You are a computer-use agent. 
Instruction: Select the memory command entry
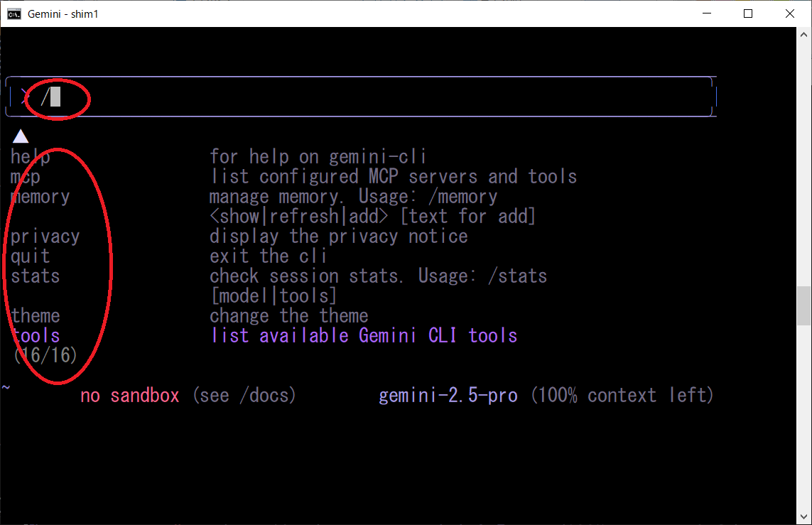click(x=40, y=197)
